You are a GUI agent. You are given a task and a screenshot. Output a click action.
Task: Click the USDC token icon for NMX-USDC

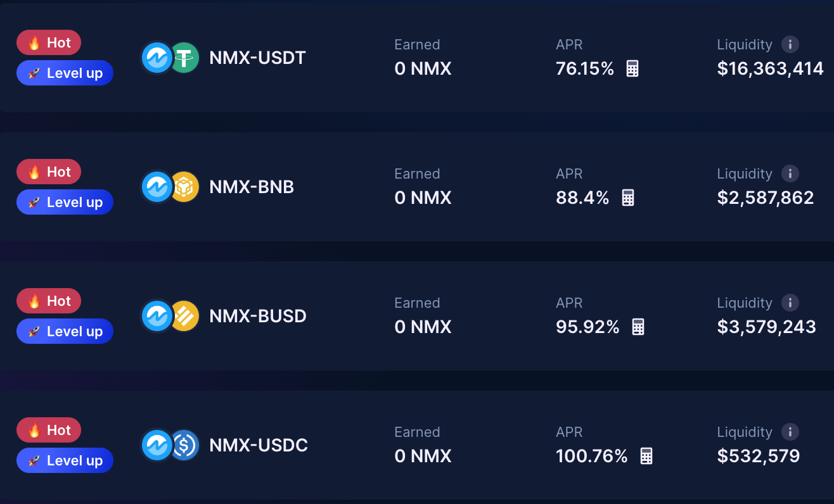[186, 446]
